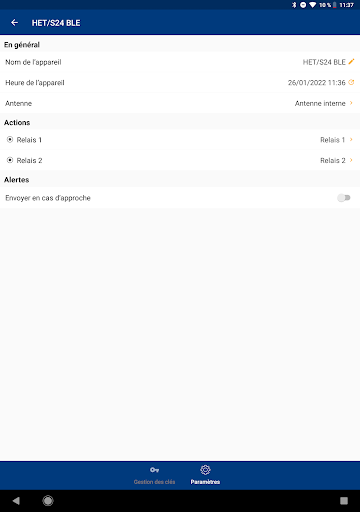Screen dimensions: 360x512
Task: Select the Relais 1 radio indicator
Action: click(x=10, y=140)
